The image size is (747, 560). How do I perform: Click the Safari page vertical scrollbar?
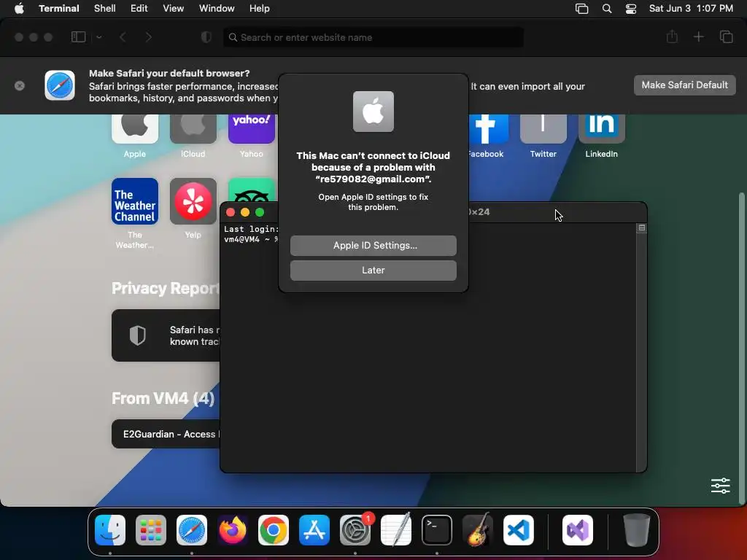pos(741,348)
